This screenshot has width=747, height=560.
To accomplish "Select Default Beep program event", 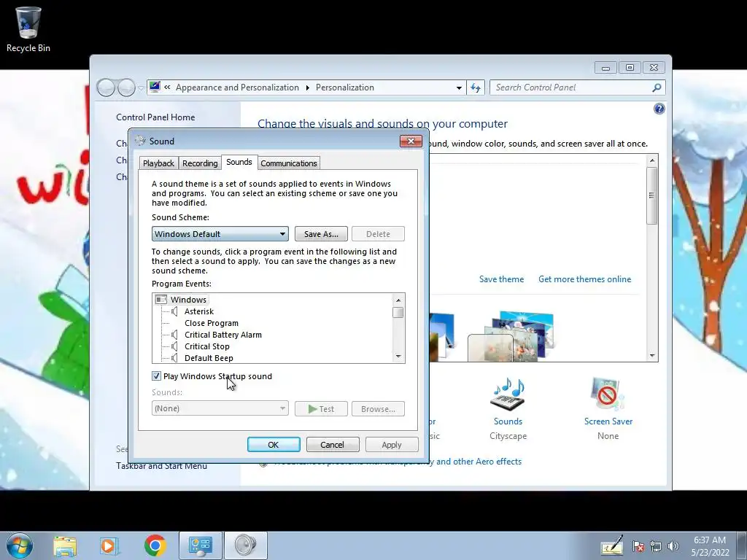I will click(209, 358).
